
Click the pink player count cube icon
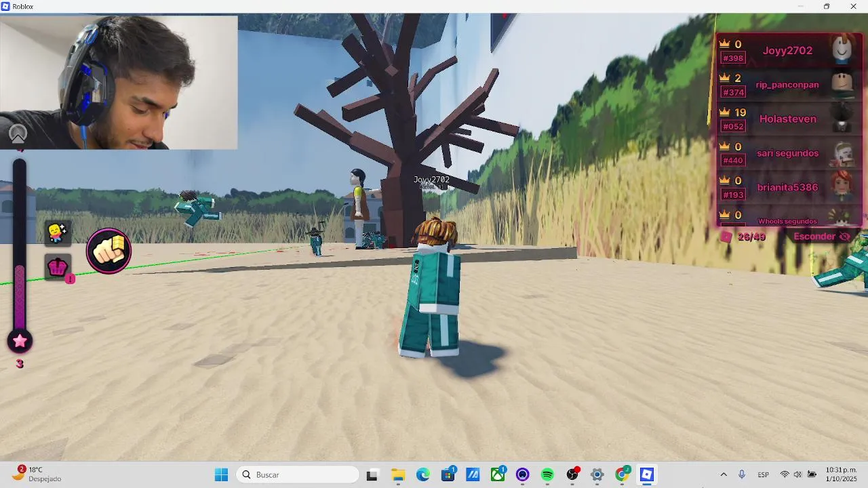[x=726, y=237]
